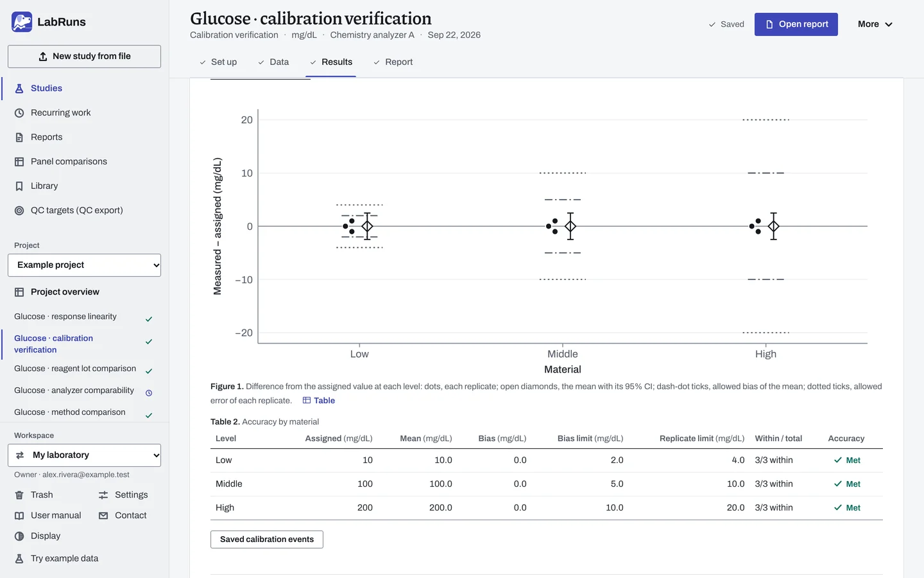The image size is (924, 578).
Task: Open the My laboratory workspace dropdown
Action: 84,455
